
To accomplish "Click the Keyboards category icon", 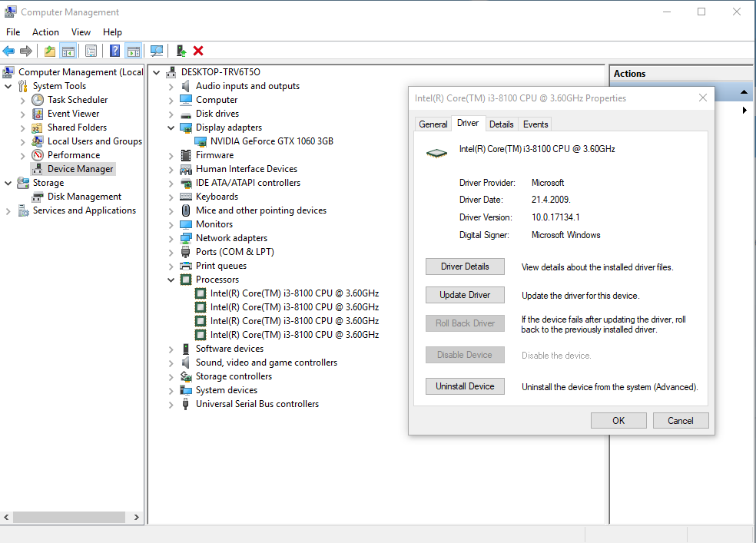I will pyautogui.click(x=186, y=197).
